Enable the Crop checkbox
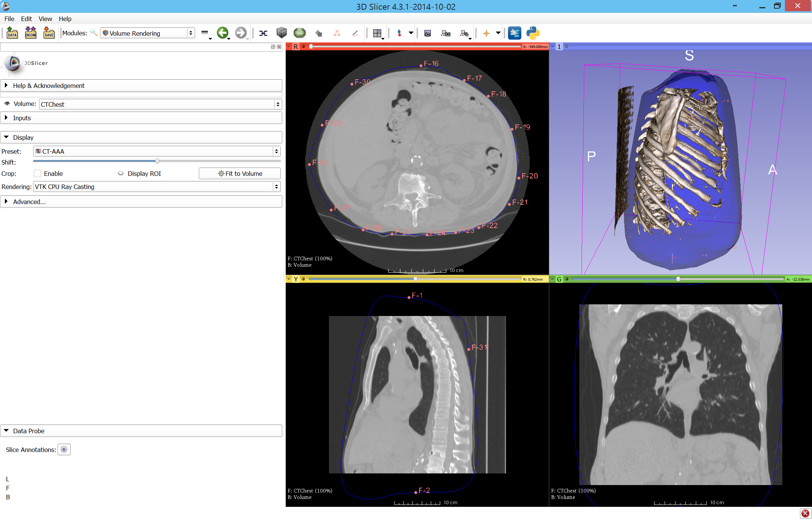This screenshot has height=520, width=812. 38,174
